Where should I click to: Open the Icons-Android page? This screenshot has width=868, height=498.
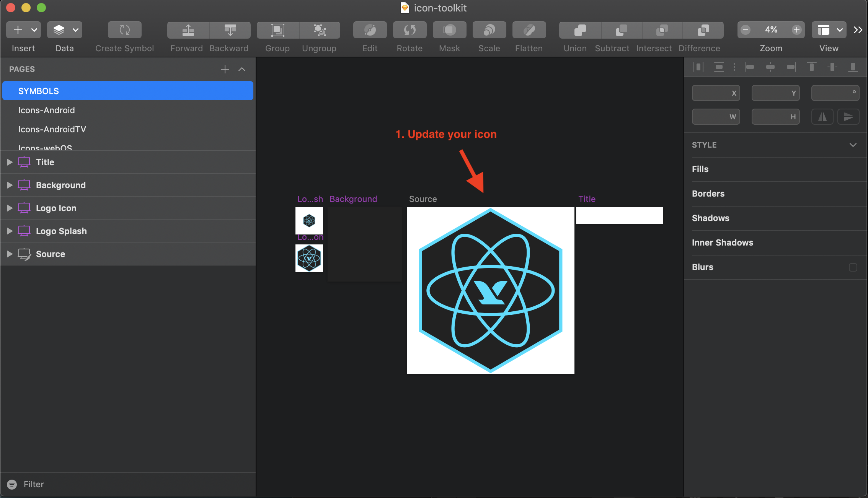click(46, 110)
